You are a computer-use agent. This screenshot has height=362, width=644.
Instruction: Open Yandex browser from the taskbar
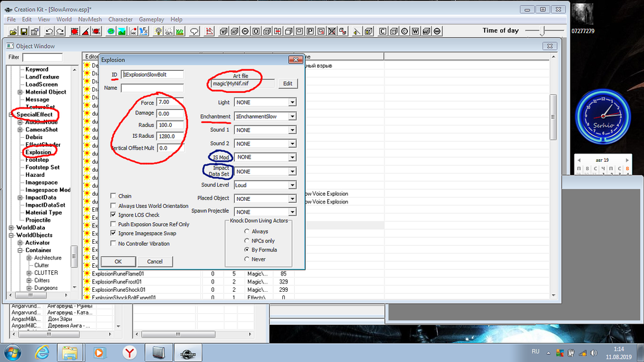(129, 352)
